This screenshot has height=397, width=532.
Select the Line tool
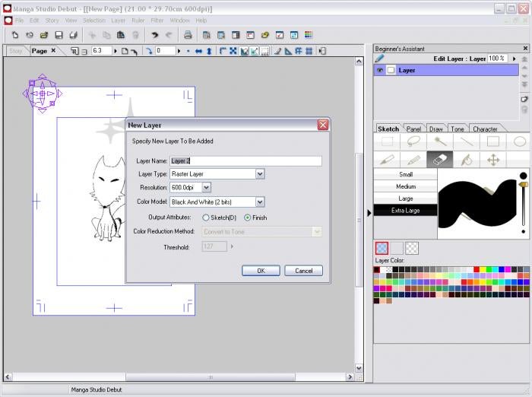466,141
